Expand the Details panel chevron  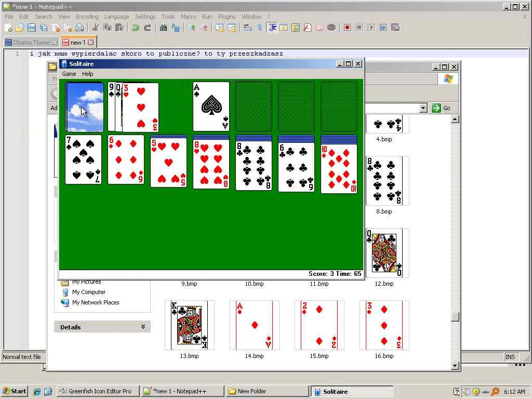[x=143, y=326]
